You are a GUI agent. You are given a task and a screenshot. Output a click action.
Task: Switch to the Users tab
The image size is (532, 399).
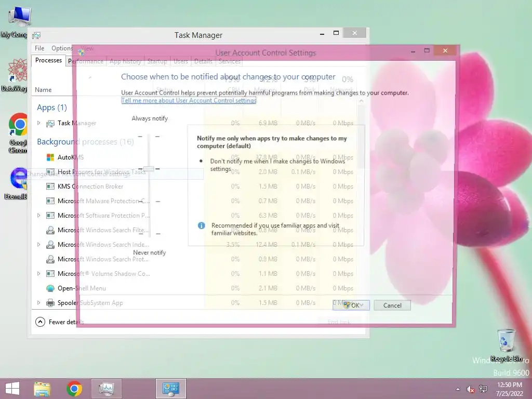(x=180, y=61)
